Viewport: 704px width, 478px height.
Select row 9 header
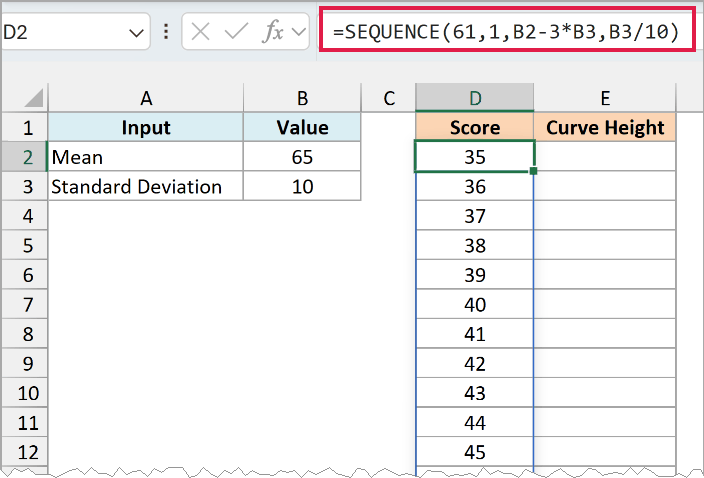[x=25, y=363]
